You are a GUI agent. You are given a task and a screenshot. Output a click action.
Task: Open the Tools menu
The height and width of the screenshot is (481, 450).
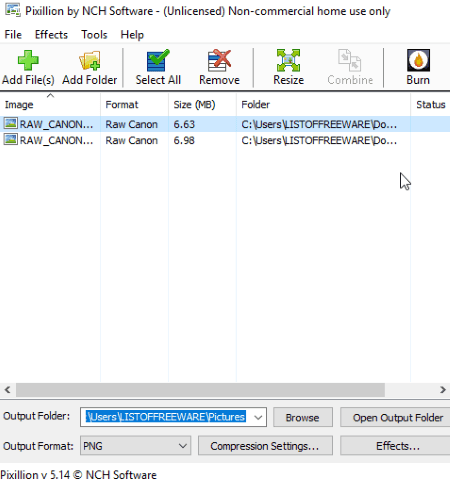pyautogui.click(x=94, y=35)
